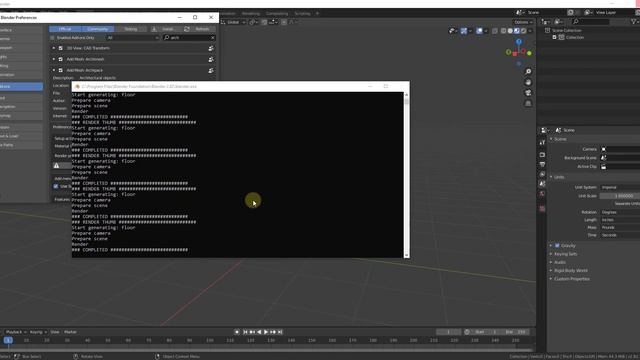Collapse the Units panel
Screen dimensions: 640x360
pos(558,177)
